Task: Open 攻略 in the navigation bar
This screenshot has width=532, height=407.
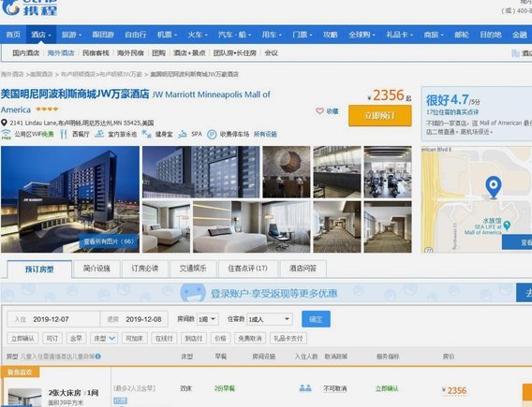Action: click(x=330, y=35)
